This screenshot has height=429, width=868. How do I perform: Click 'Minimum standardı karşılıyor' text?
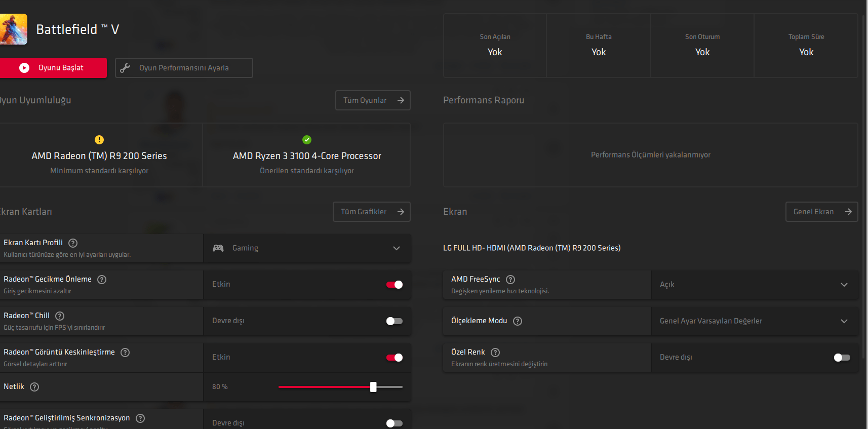coord(99,171)
